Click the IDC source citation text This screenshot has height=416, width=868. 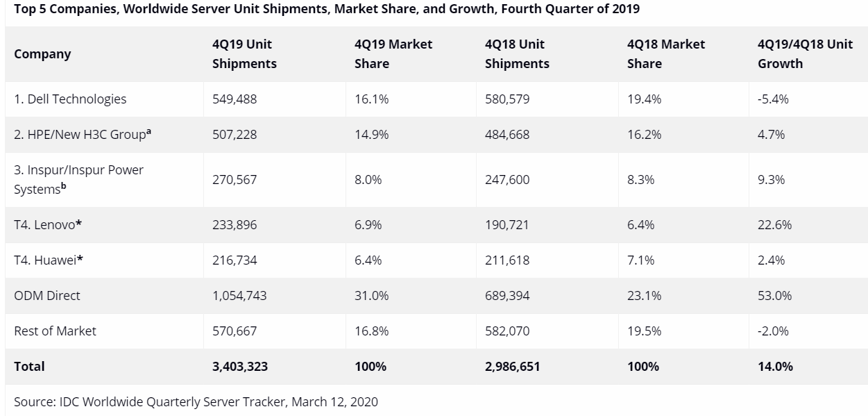196,401
